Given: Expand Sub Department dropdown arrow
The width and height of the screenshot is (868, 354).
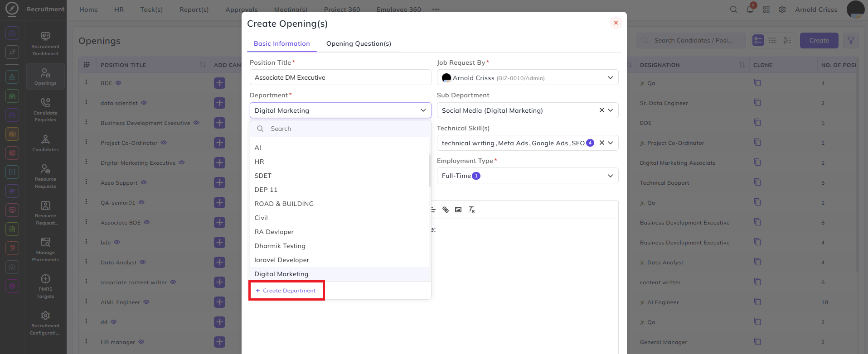Looking at the screenshot, I should tap(611, 110).
